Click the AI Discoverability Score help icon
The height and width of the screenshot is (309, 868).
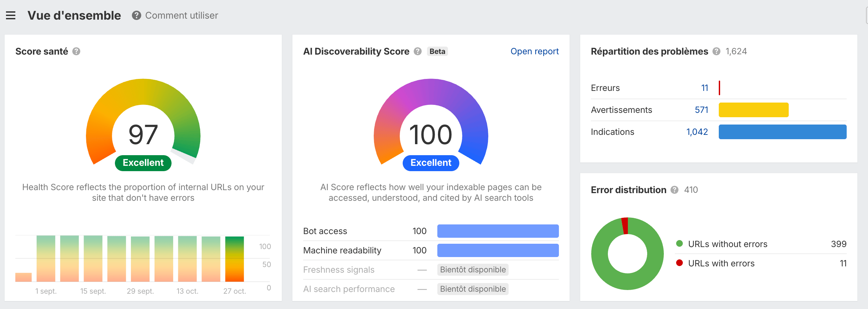coord(417,51)
